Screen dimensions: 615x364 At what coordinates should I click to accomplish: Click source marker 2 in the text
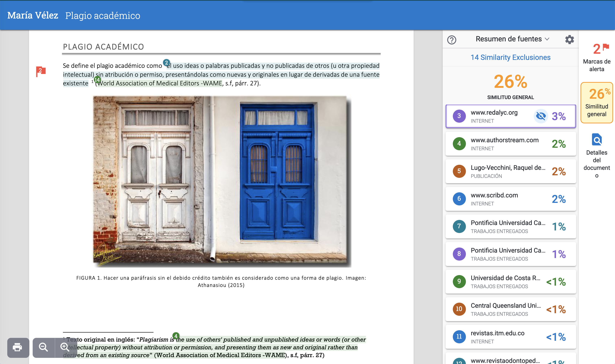pyautogui.click(x=166, y=63)
